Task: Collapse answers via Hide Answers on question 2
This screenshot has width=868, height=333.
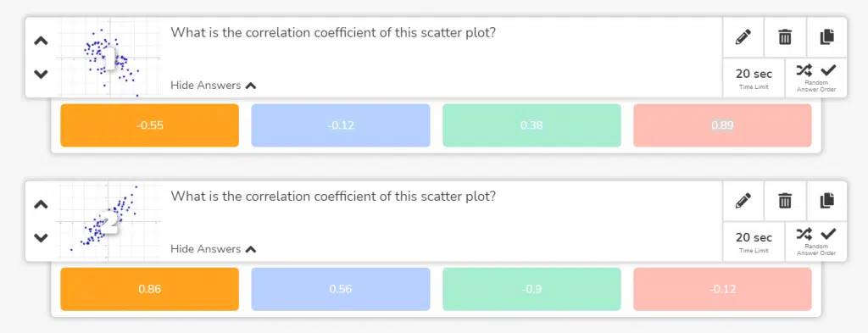Action: pyautogui.click(x=213, y=249)
